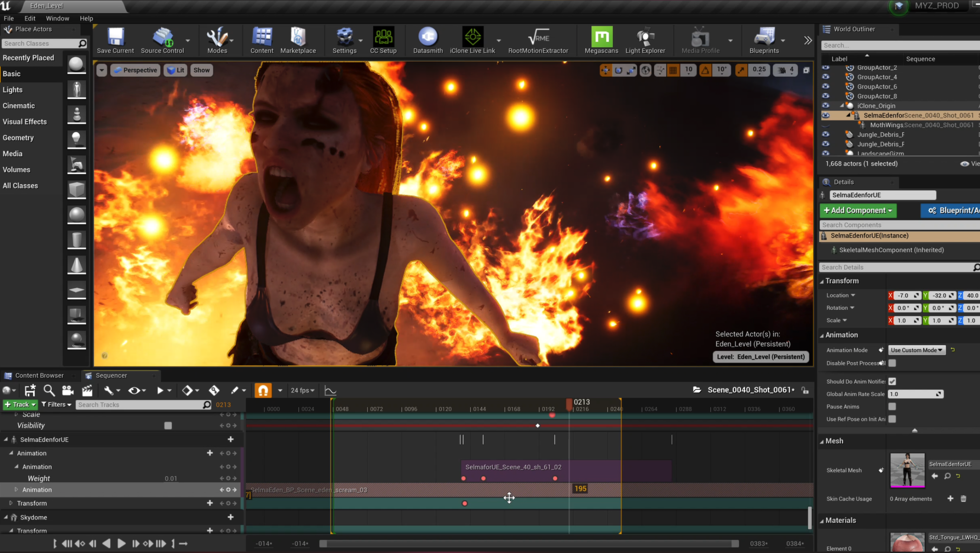The image size is (980, 553).
Task: Open the Light Explorer tool
Action: pos(645,40)
